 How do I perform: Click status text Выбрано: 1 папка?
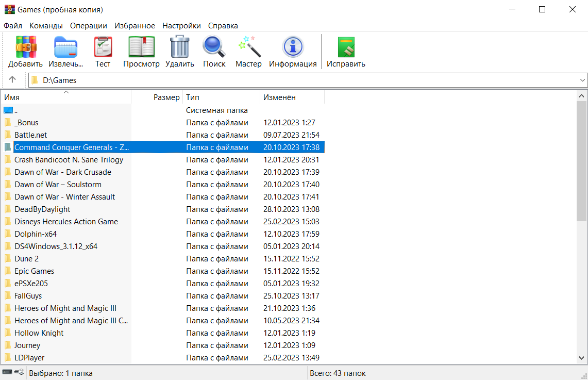tap(61, 373)
